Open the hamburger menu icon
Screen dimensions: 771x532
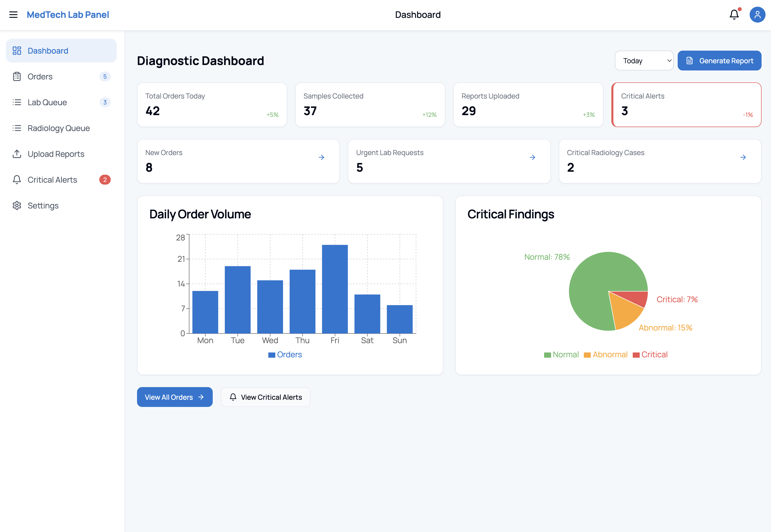point(13,15)
